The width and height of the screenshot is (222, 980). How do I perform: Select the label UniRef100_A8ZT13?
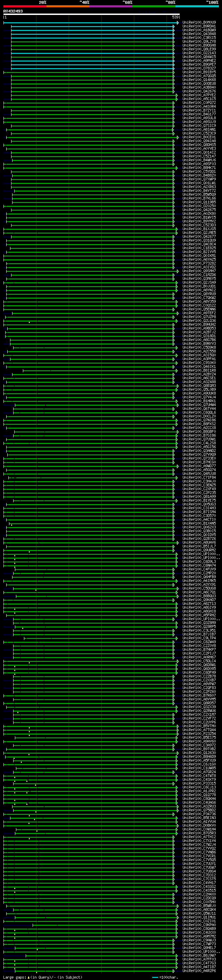[x=199, y=604]
